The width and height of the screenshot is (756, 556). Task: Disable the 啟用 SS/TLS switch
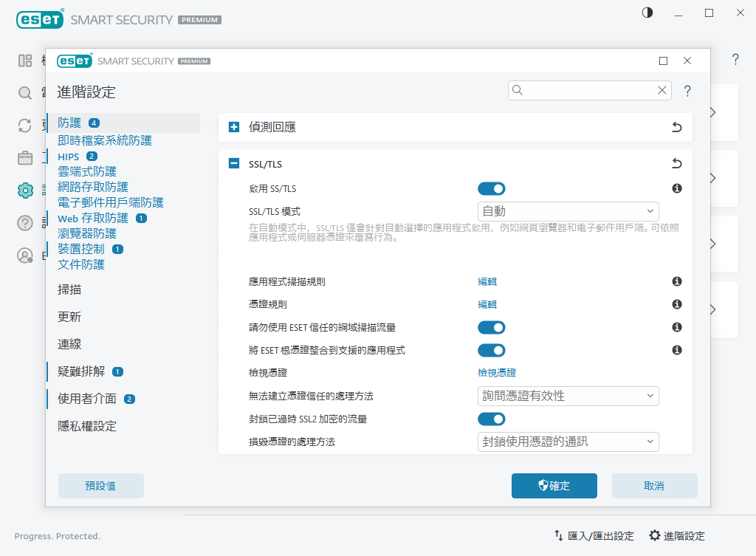491,188
